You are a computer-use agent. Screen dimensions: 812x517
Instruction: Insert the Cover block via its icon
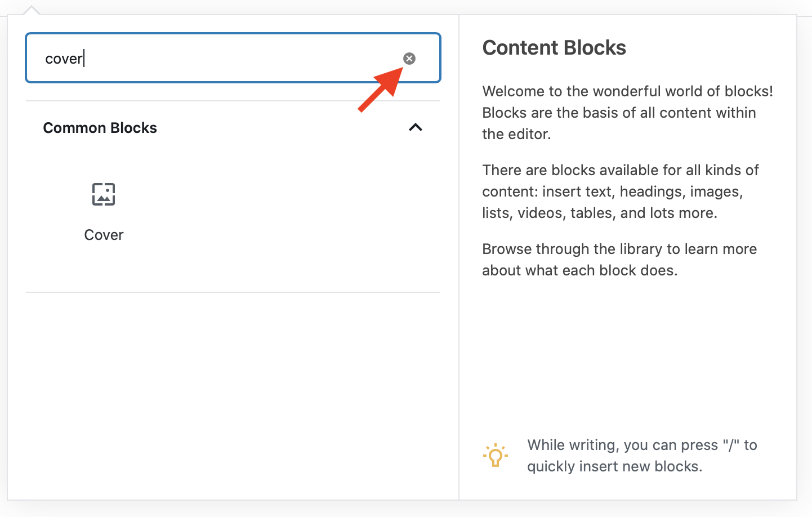click(x=104, y=194)
